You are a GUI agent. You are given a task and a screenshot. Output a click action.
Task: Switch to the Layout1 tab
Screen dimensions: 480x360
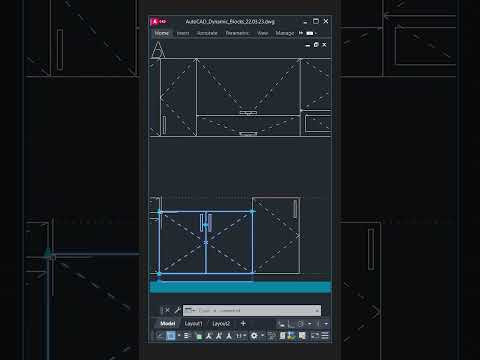pyautogui.click(x=193, y=324)
